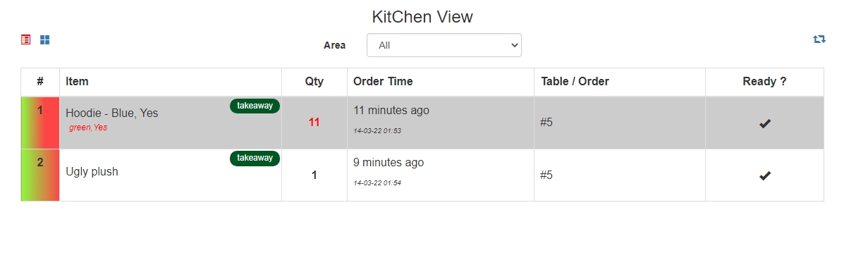The height and width of the screenshot is (260, 868).
Task: Click order #5 in the Ugly plush row
Action: [x=546, y=175]
